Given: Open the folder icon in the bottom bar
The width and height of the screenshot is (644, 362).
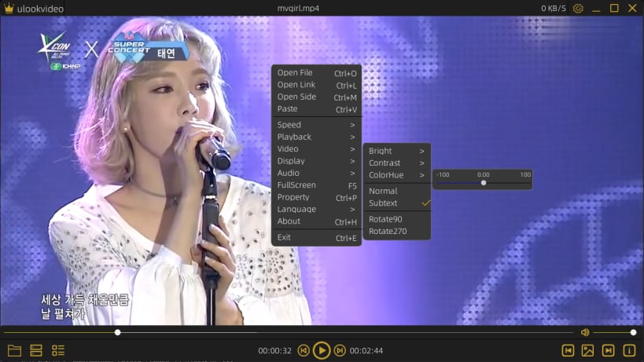Looking at the screenshot, I should (14, 350).
